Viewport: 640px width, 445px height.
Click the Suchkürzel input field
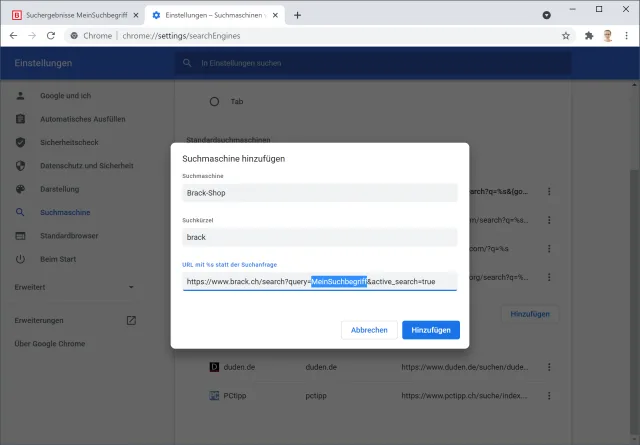point(320,237)
